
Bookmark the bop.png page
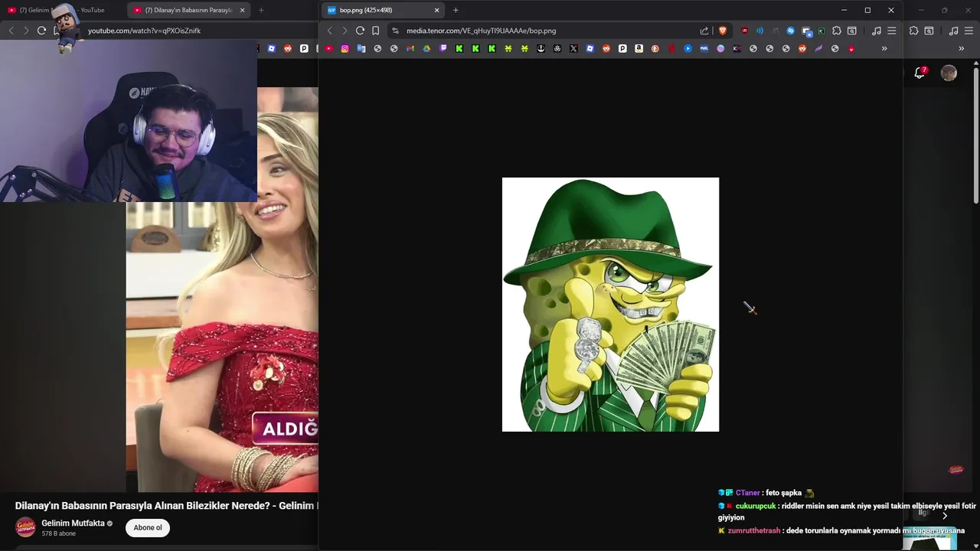click(375, 31)
